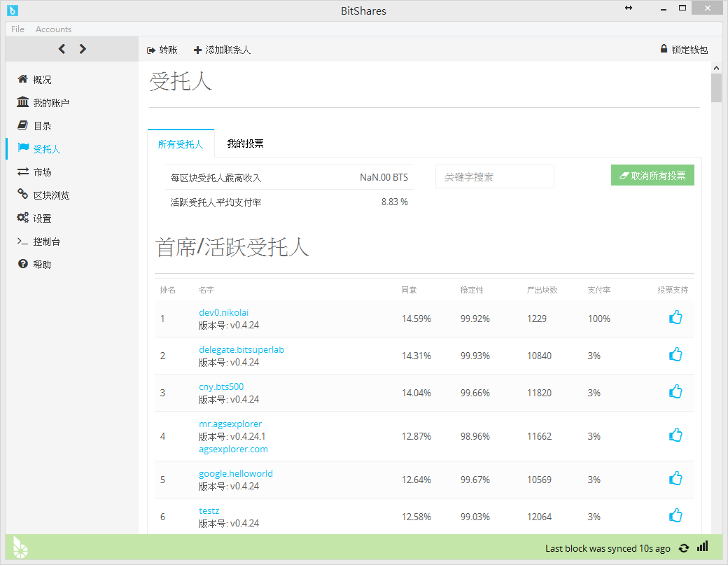Click the network signal bars icon

tap(703, 546)
